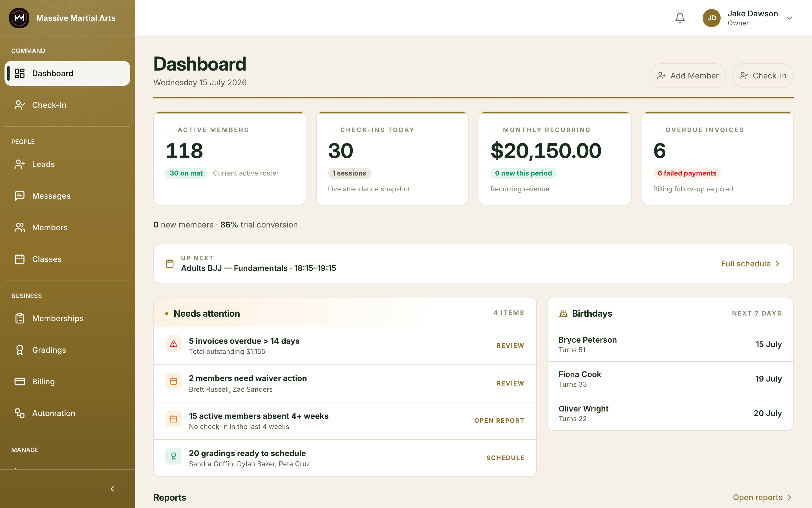Click the Classes calendar icon in sidebar

pos(19,259)
